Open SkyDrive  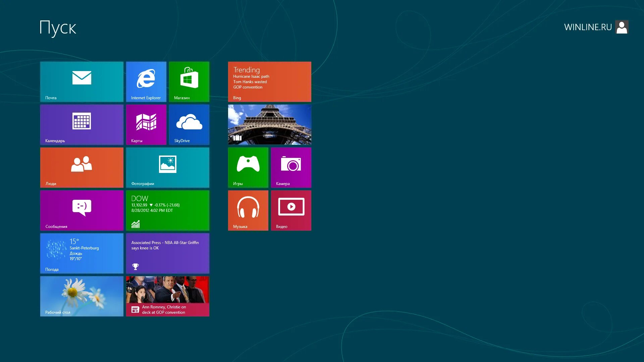(189, 124)
